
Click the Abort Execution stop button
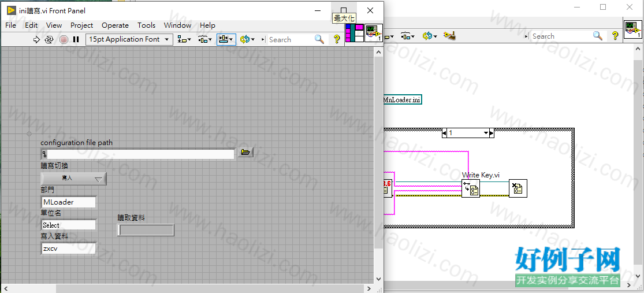[x=64, y=39]
